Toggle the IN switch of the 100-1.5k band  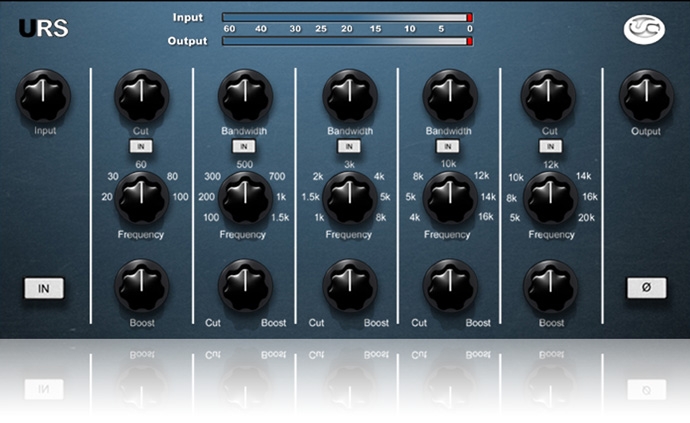(x=244, y=146)
